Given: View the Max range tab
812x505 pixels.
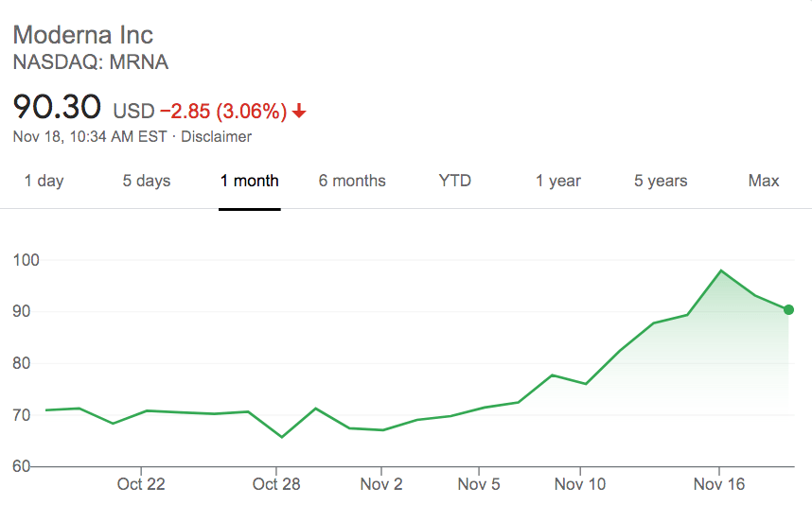Looking at the screenshot, I should pyautogui.click(x=764, y=181).
